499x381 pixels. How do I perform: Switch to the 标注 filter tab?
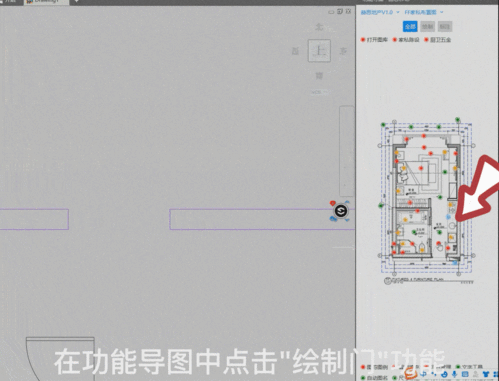(x=445, y=27)
